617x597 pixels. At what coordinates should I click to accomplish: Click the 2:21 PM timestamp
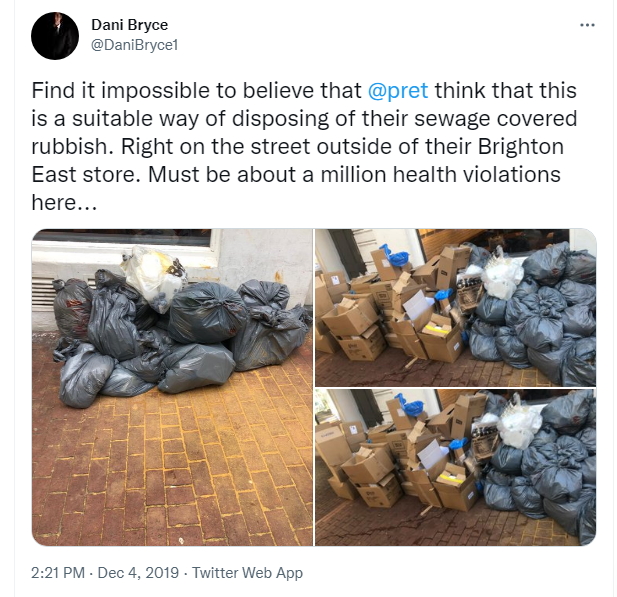pos(58,573)
